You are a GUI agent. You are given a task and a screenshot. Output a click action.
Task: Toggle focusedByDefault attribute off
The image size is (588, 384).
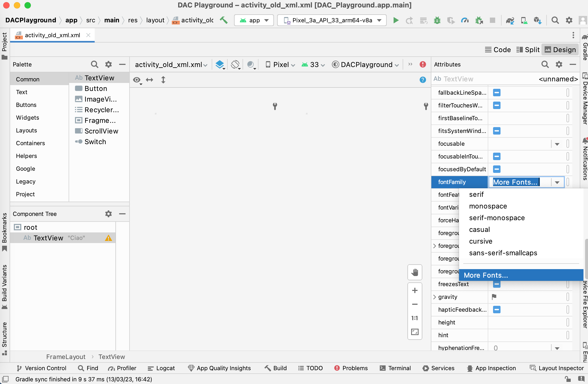coord(497,169)
